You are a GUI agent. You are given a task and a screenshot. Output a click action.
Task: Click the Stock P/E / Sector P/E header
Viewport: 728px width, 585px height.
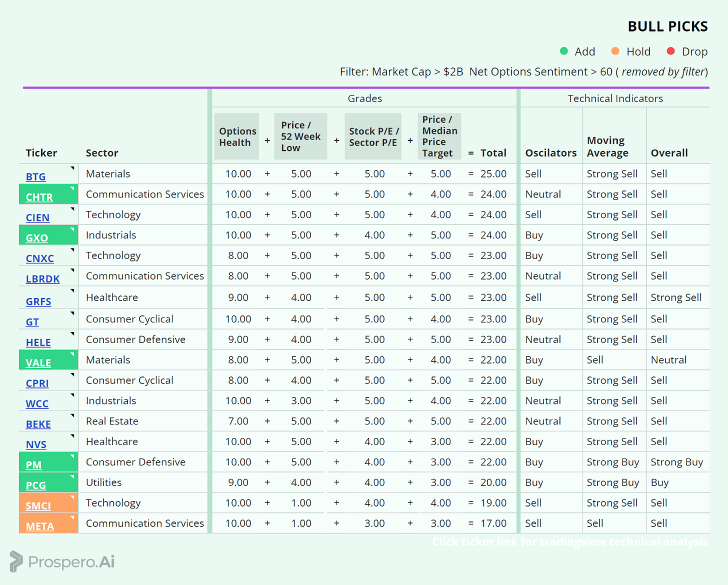coord(373,136)
